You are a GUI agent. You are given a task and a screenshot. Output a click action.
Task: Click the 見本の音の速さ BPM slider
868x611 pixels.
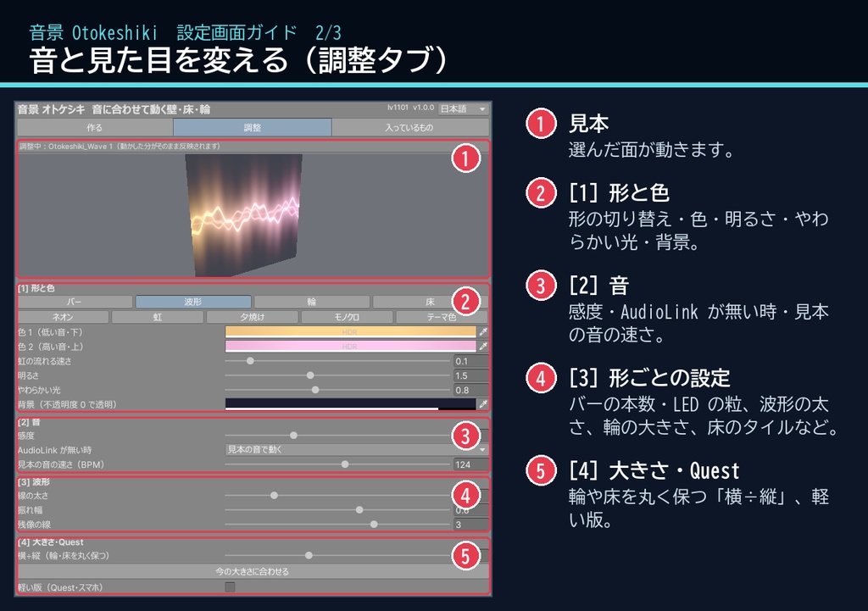tap(337, 464)
